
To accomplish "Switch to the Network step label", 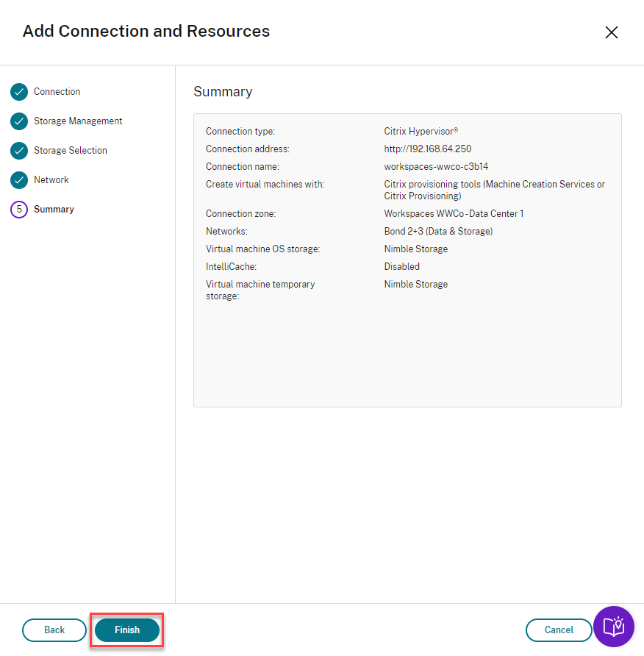I will 51,180.
